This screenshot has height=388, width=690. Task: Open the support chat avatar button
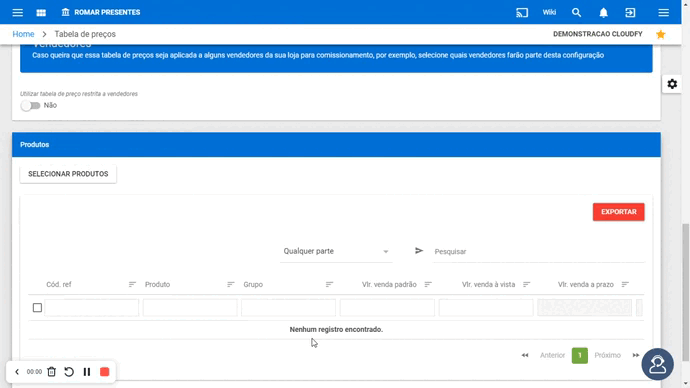tap(657, 364)
